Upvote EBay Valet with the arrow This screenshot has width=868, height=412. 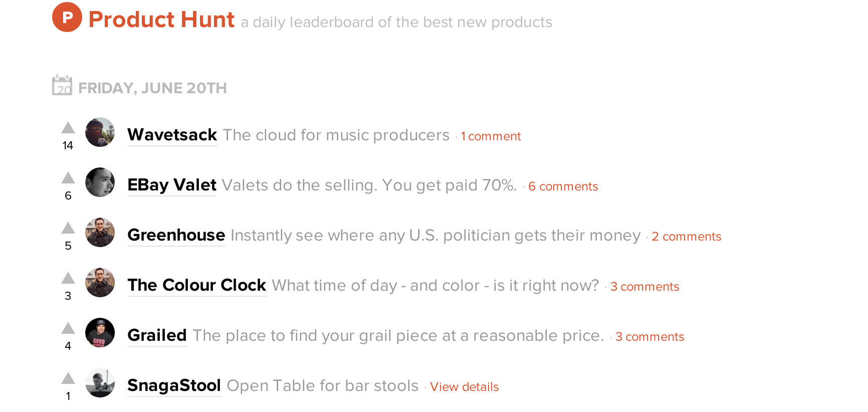pos(68,178)
